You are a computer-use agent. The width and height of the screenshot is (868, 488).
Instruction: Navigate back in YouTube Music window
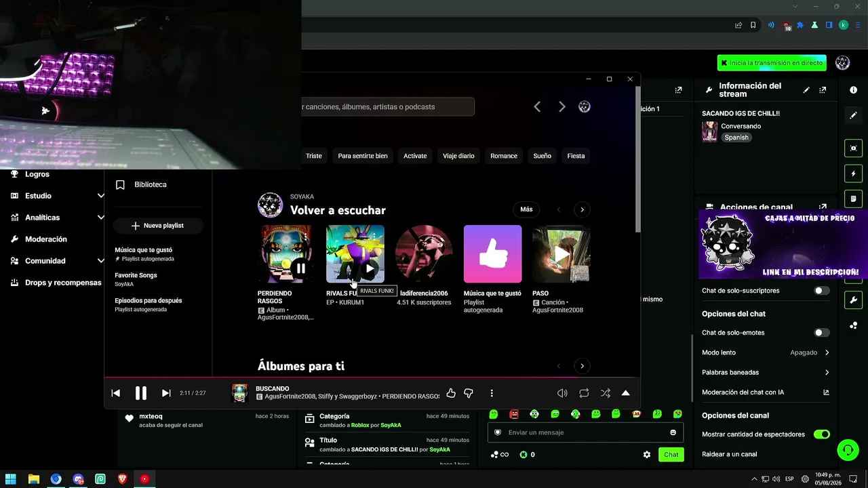(537, 106)
